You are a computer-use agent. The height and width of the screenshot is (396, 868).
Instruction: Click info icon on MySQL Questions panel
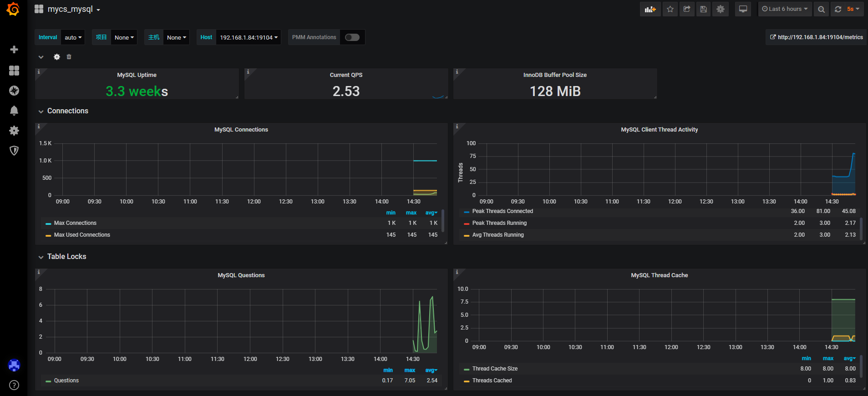click(x=39, y=272)
